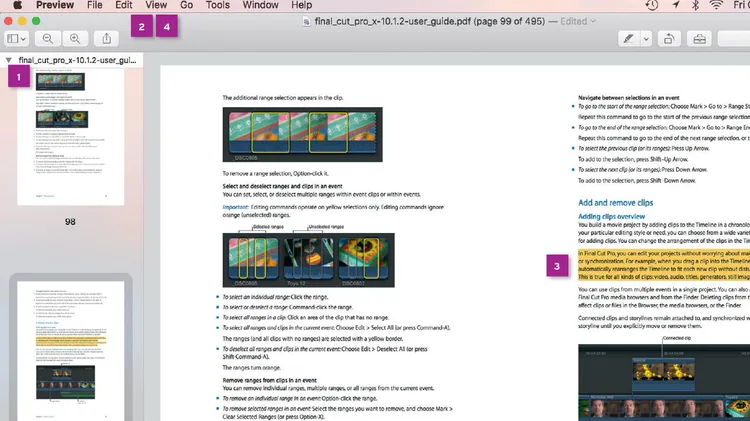This screenshot has width=750, height=421.
Task: Click the zoom in magnifier icon
Action: [x=75, y=39]
